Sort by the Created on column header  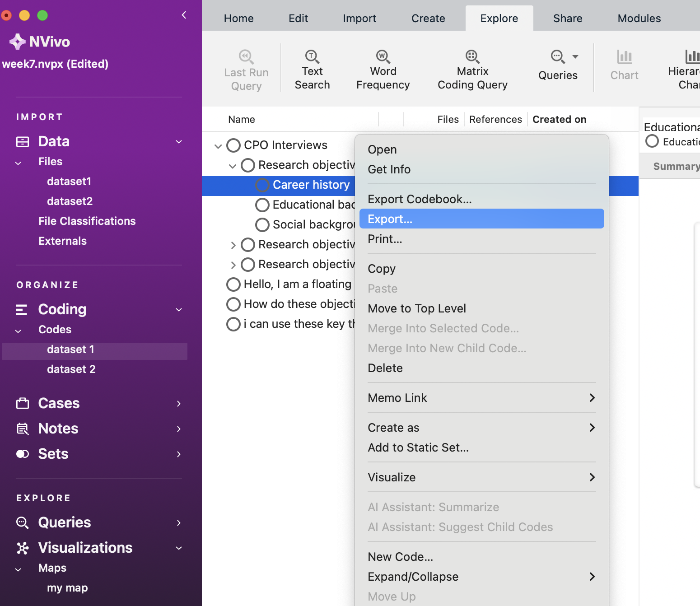tap(559, 120)
